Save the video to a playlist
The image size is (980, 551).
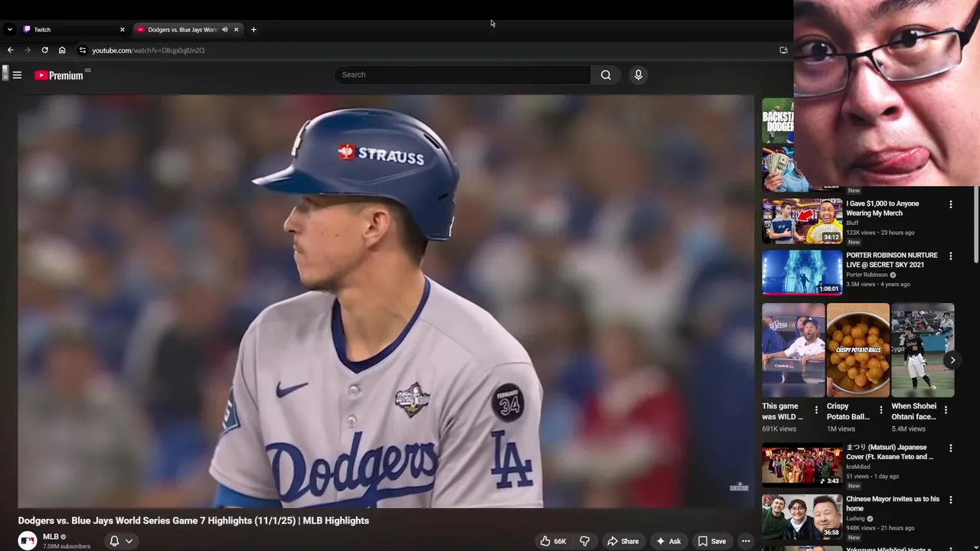pyautogui.click(x=711, y=541)
